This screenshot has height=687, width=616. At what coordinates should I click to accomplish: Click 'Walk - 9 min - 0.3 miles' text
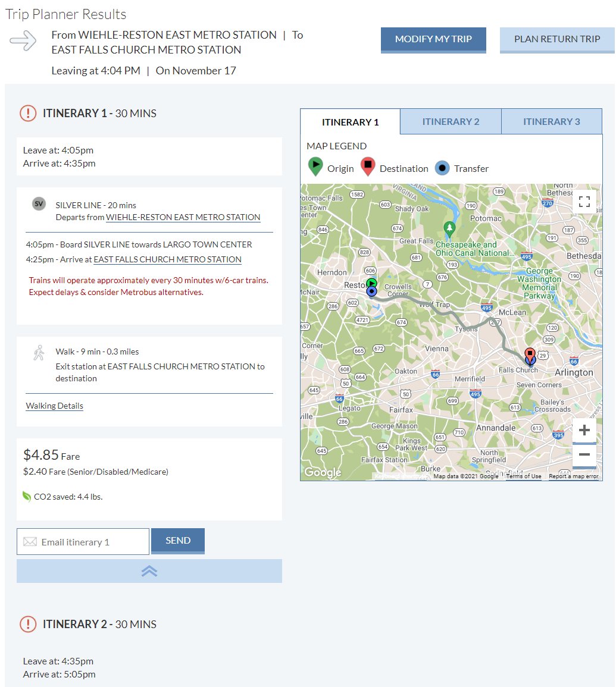[97, 352]
